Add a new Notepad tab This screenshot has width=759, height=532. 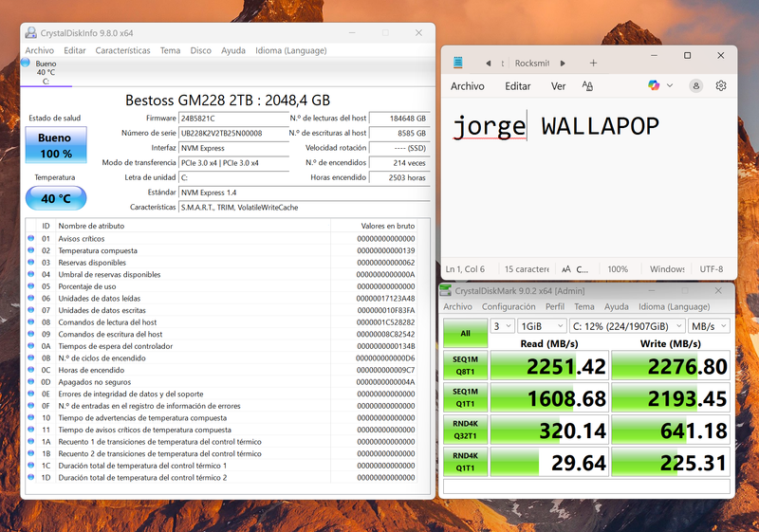click(x=593, y=63)
